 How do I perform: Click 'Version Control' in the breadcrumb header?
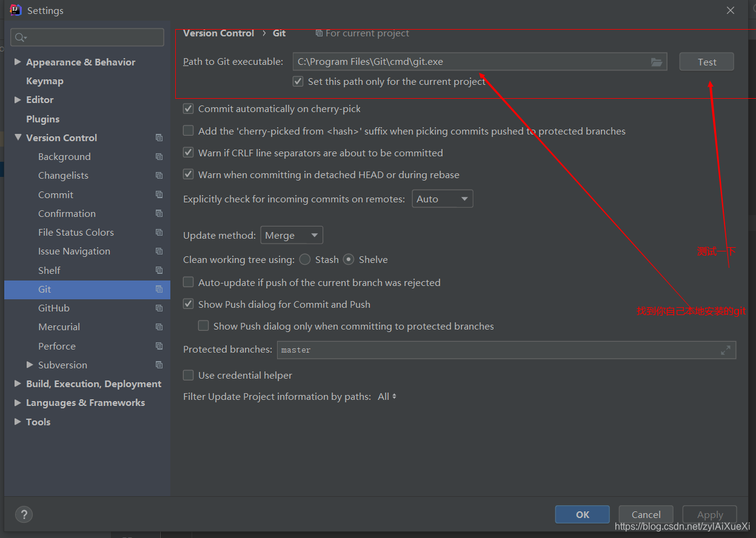(x=218, y=33)
